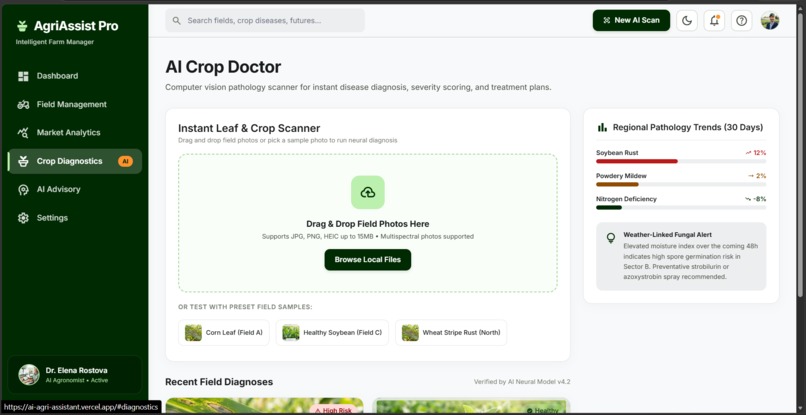
Task: Click the orange AI badge on Crop Diagnostics
Action: 125,161
